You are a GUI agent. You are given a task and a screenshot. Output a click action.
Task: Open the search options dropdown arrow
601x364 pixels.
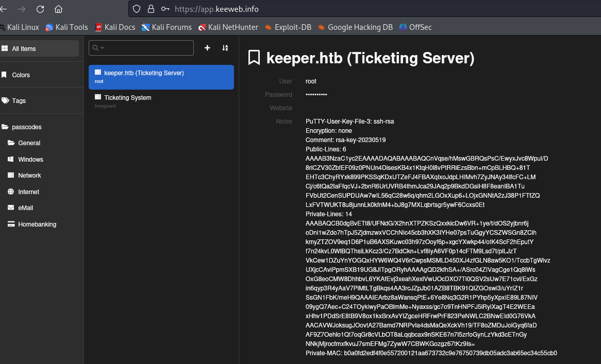(103, 48)
